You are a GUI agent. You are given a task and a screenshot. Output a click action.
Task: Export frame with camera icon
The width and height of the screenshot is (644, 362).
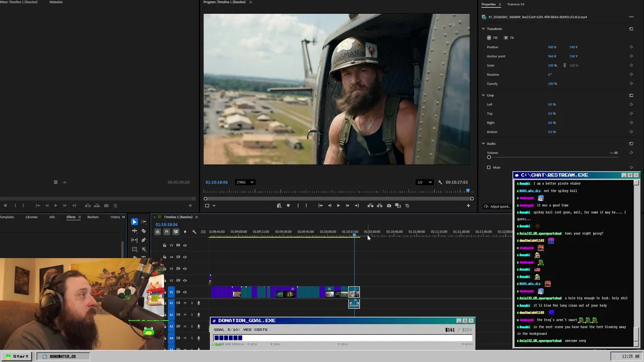coord(389,205)
